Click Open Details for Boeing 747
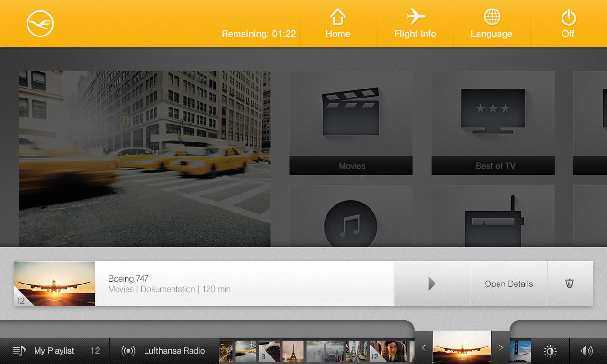607x364 pixels. pyautogui.click(x=508, y=284)
